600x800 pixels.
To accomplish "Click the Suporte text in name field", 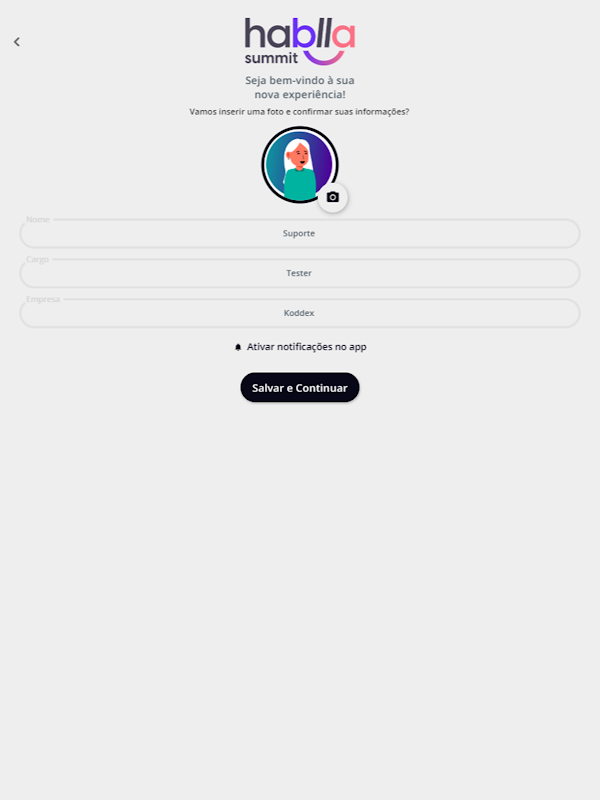I will pyautogui.click(x=299, y=234).
